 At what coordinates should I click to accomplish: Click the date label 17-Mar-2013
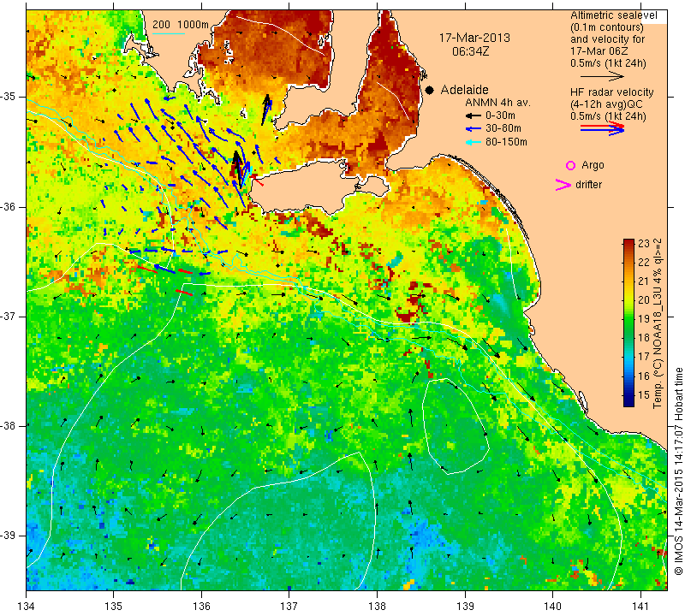[x=474, y=38]
